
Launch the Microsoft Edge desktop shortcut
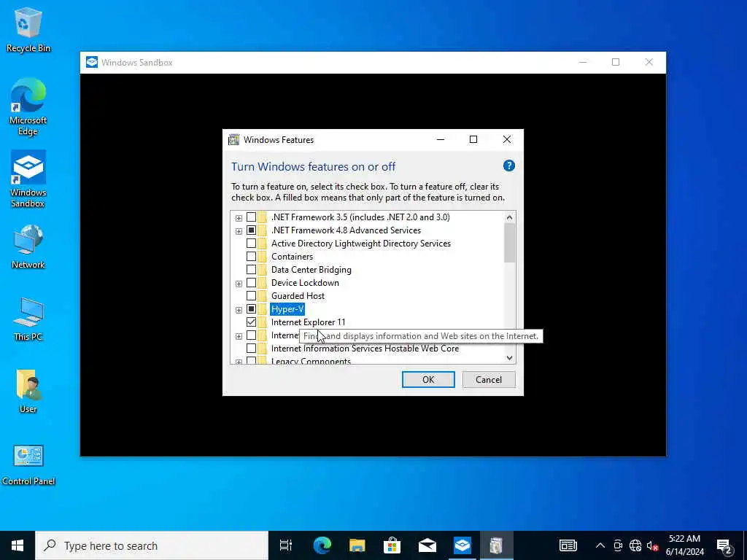point(28,107)
